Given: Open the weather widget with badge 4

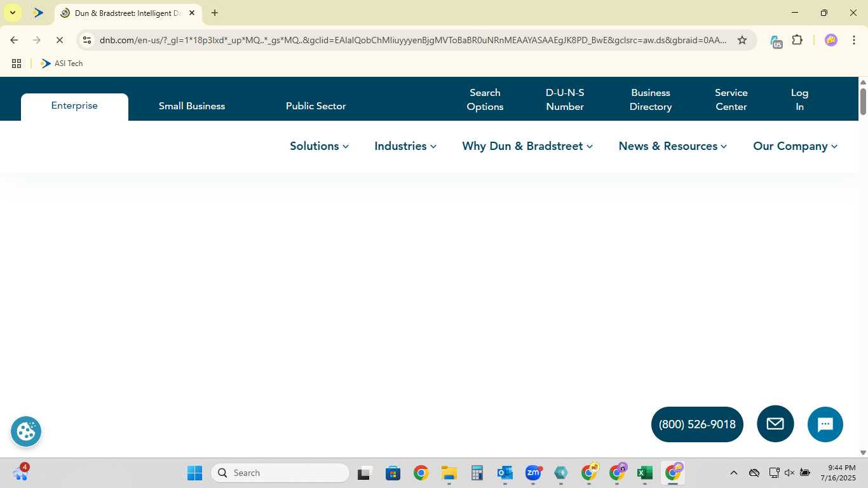Looking at the screenshot, I should pyautogui.click(x=20, y=472).
